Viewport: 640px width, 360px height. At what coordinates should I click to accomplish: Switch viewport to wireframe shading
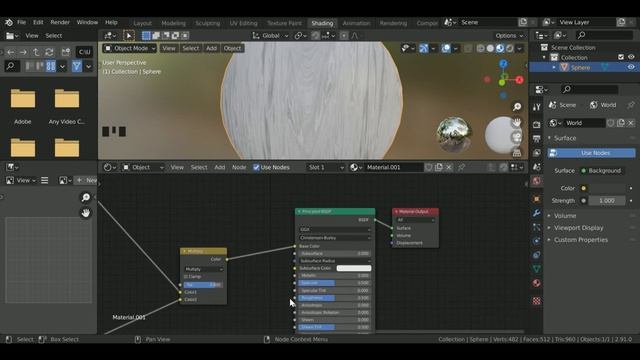(480, 49)
